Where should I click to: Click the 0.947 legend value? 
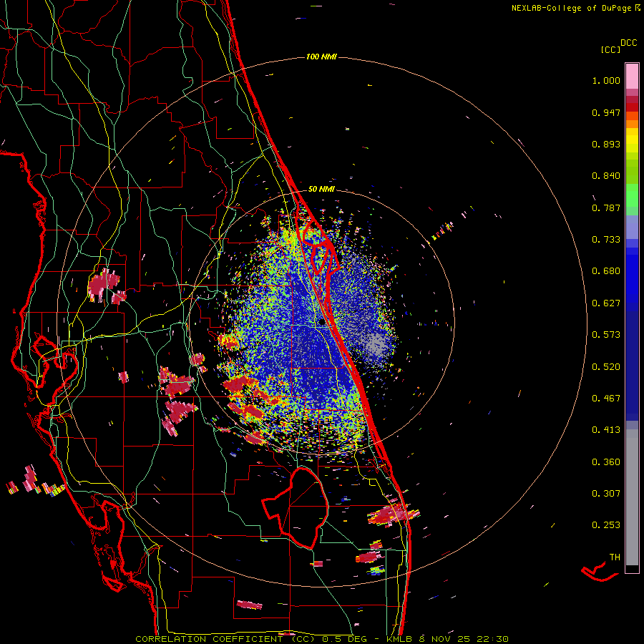coord(606,112)
